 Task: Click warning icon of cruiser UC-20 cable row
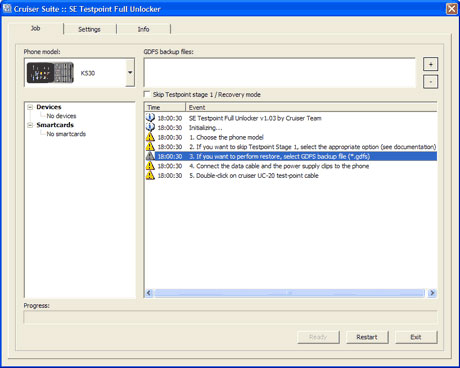(150, 175)
